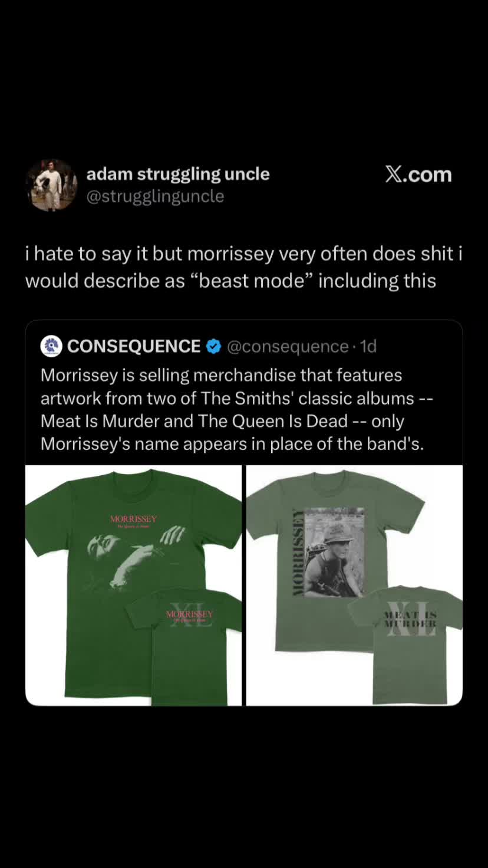Image resolution: width=488 pixels, height=868 pixels.
Task: Tap the Consequence account logo
Action: pyautogui.click(x=51, y=346)
